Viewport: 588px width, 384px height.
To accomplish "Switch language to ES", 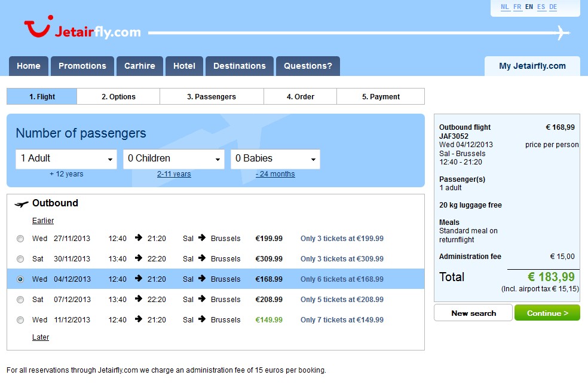I will [x=541, y=7].
